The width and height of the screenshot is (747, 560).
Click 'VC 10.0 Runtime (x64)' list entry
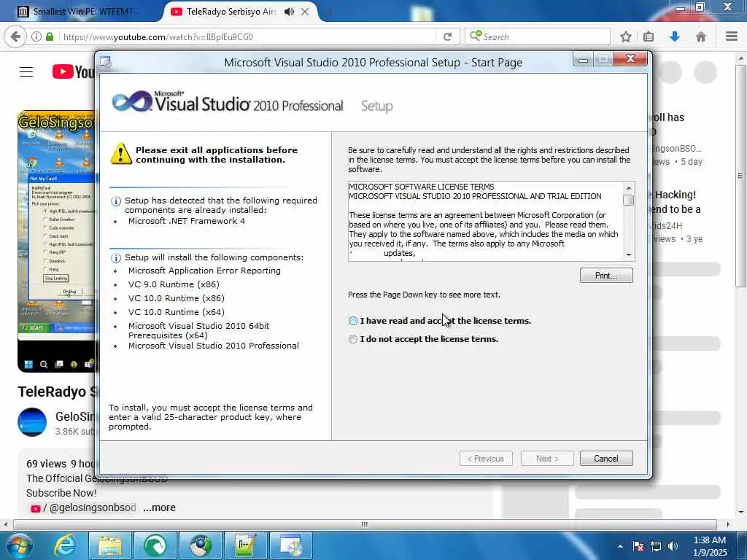(x=176, y=312)
